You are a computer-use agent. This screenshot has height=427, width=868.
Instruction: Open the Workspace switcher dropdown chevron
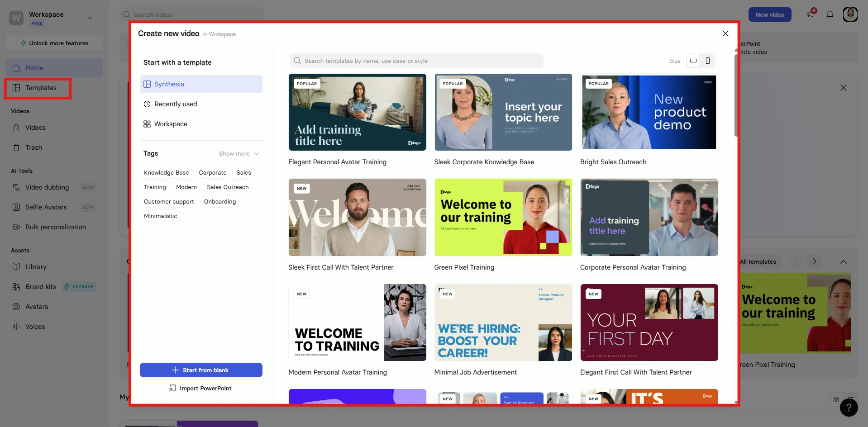90,18
